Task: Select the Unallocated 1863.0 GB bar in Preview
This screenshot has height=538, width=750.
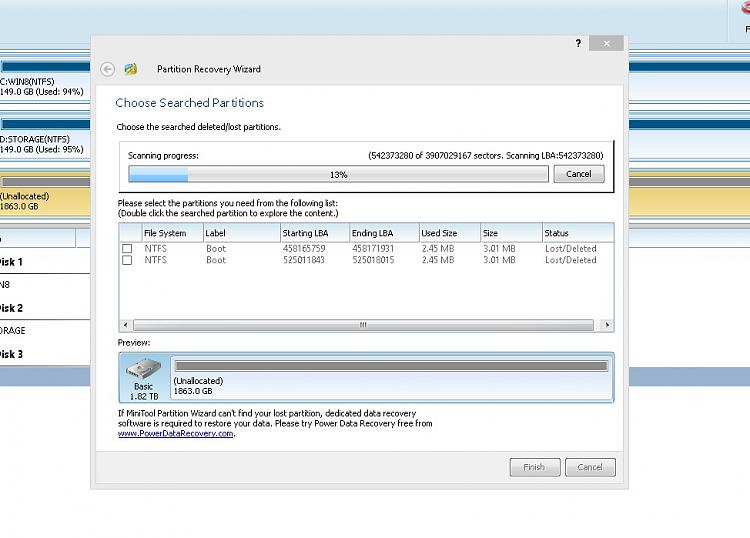Action: 392,378
